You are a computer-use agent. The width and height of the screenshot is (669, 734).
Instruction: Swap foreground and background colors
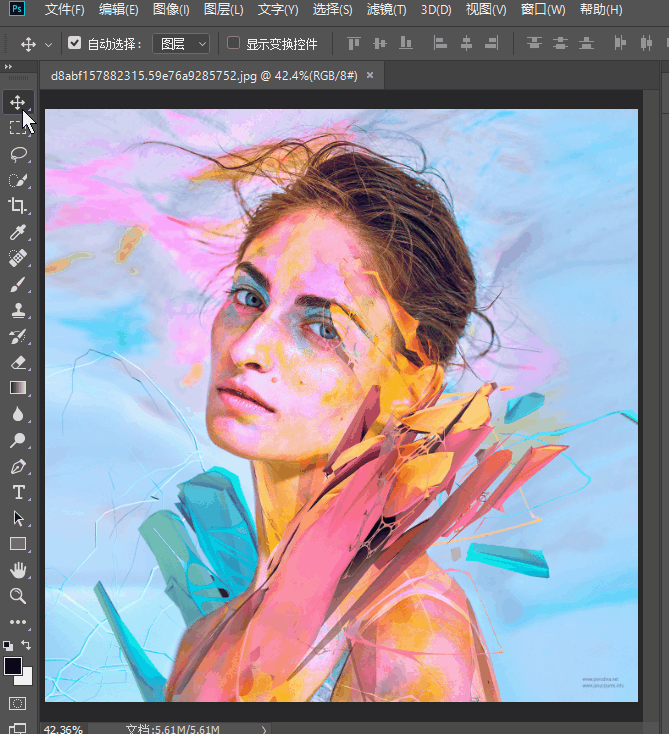pyautogui.click(x=27, y=646)
